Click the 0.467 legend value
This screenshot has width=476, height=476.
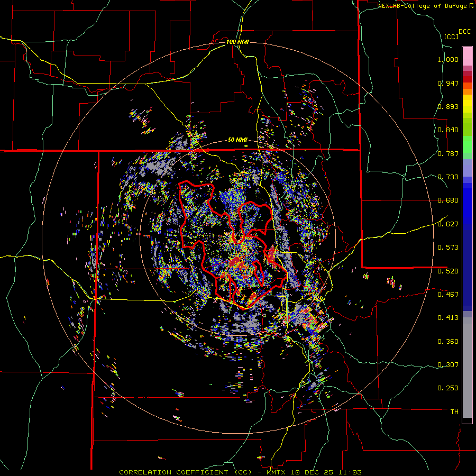[x=448, y=294]
